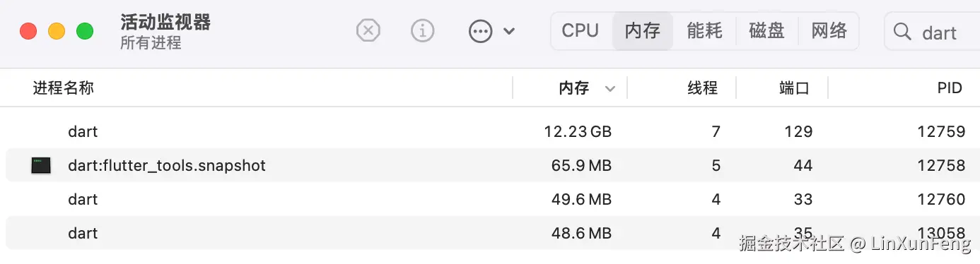Sort by 端口 column header
980x264 pixels.
[794, 88]
